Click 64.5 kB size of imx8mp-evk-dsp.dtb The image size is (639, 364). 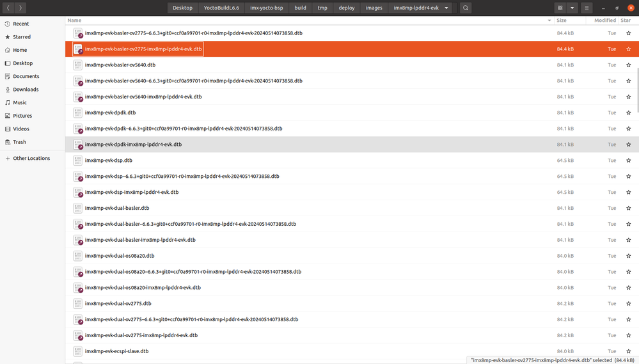(x=565, y=160)
